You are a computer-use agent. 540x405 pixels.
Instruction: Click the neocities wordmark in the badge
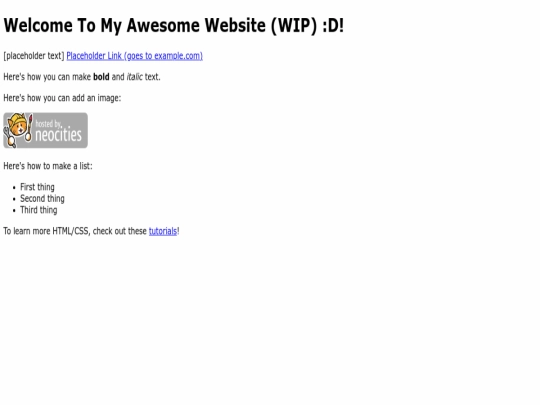click(x=59, y=135)
